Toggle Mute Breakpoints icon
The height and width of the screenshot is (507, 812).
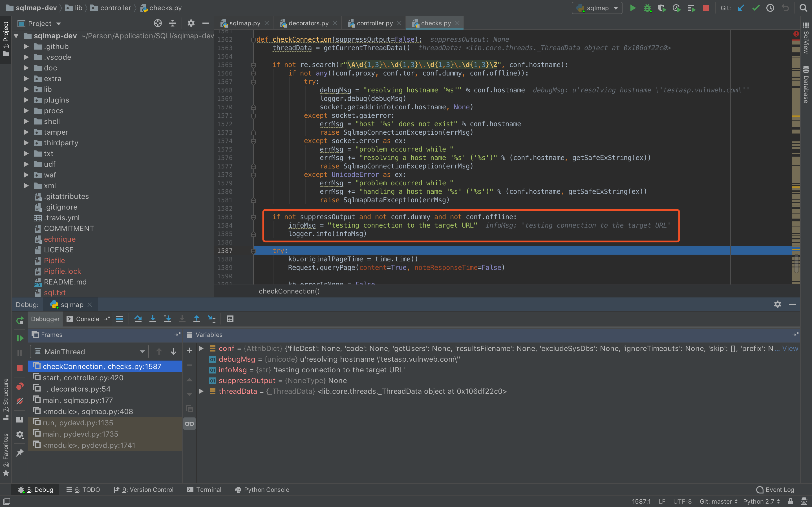click(20, 401)
